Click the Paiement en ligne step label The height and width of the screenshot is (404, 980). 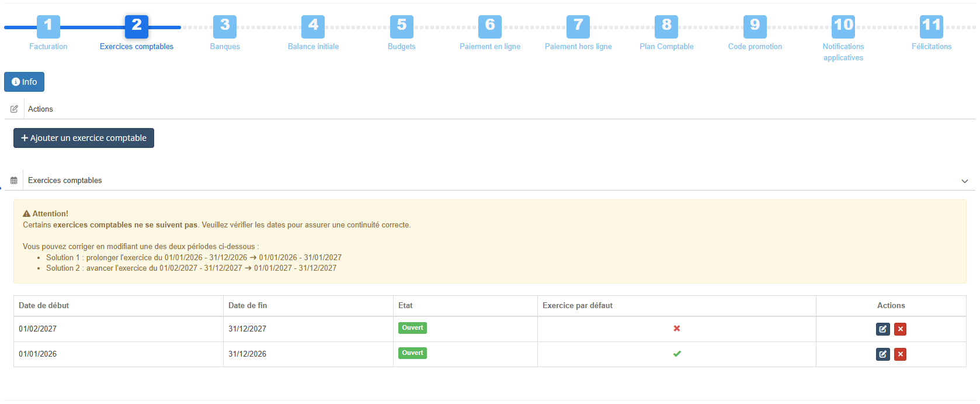[489, 47]
